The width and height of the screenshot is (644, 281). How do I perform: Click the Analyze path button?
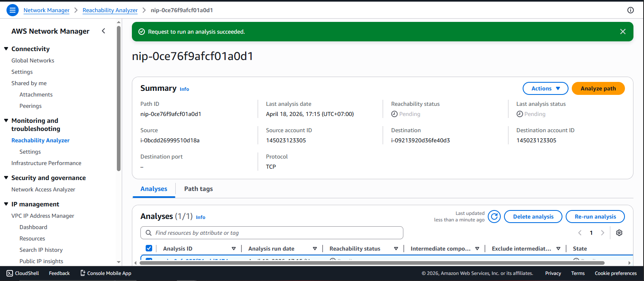(x=598, y=88)
